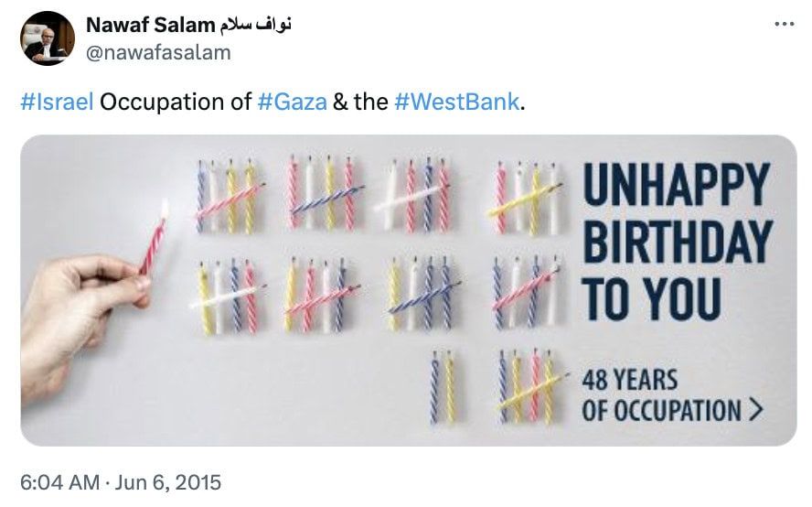Open the @nawafasalam handle

[x=158, y=53]
